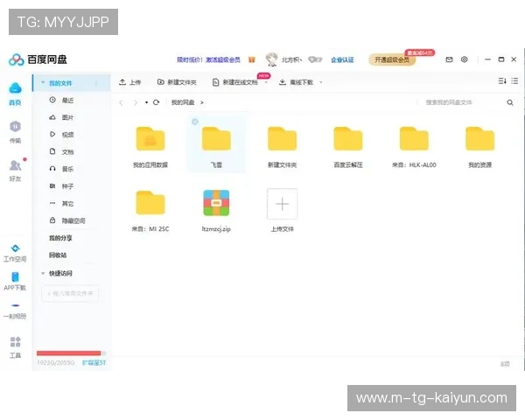This screenshot has height=420, width=525.
Task: Select the 新建文件夹 folder icon
Action: (283, 138)
